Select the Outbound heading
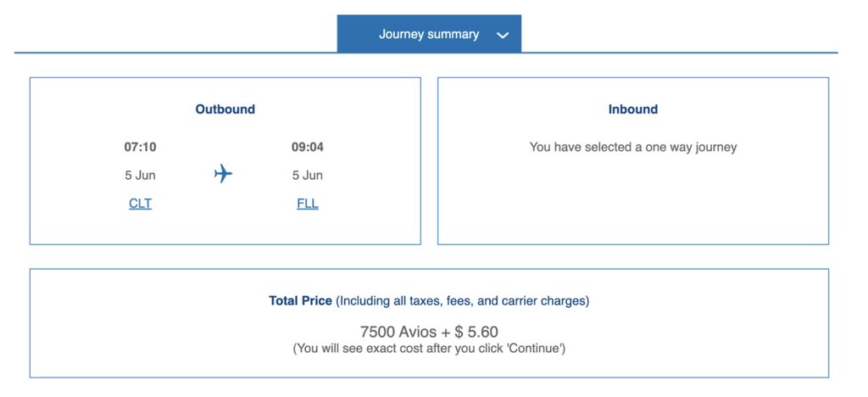This screenshot has height=397, width=868. 225,109
